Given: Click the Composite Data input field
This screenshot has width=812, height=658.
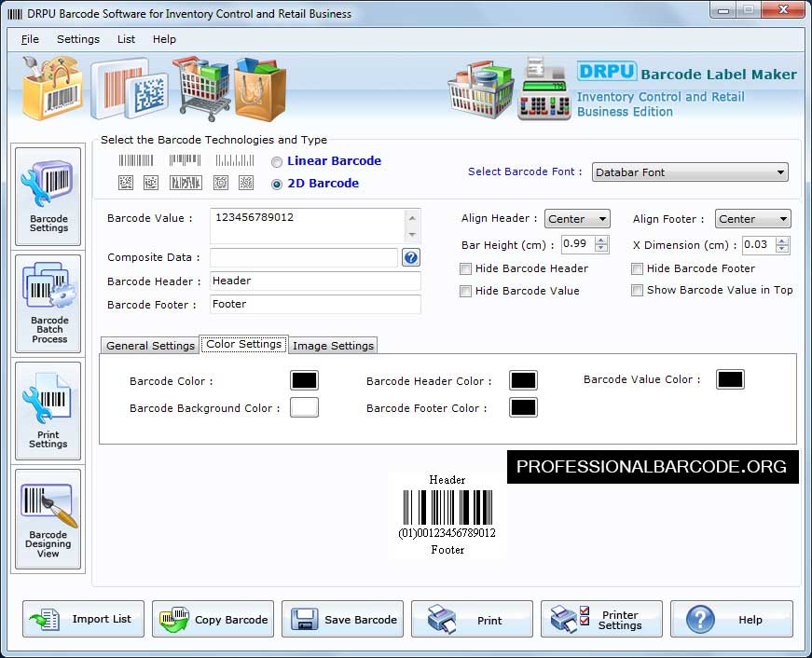Looking at the screenshot, I should coord(304,257).
